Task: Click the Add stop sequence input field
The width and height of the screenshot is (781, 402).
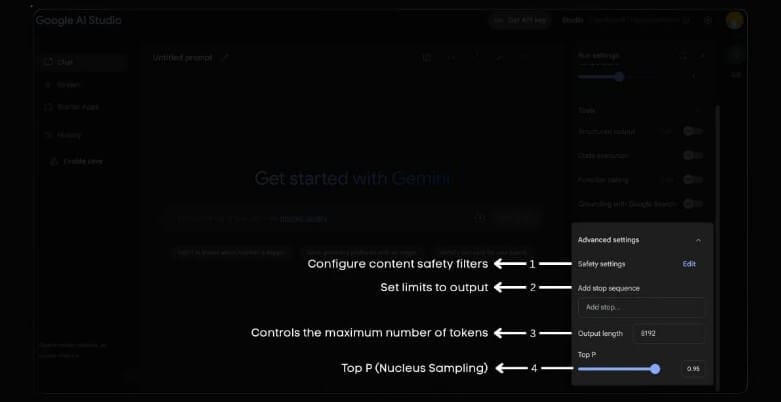Action: pyautogui.click(x=641, y=307)
